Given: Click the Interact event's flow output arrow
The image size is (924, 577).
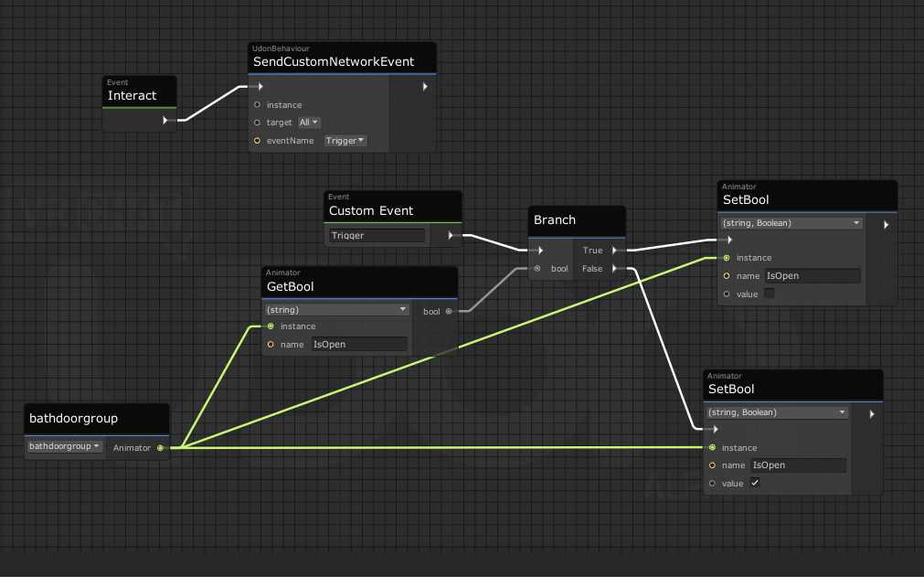Looking at the screenshot, I should tap(165, 120).
